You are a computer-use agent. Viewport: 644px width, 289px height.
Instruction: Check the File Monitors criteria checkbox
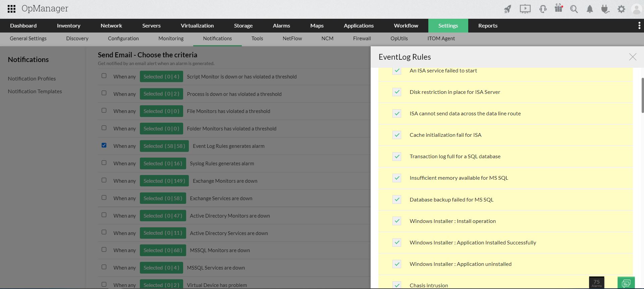pyautogui.click(x=104, y=110)
